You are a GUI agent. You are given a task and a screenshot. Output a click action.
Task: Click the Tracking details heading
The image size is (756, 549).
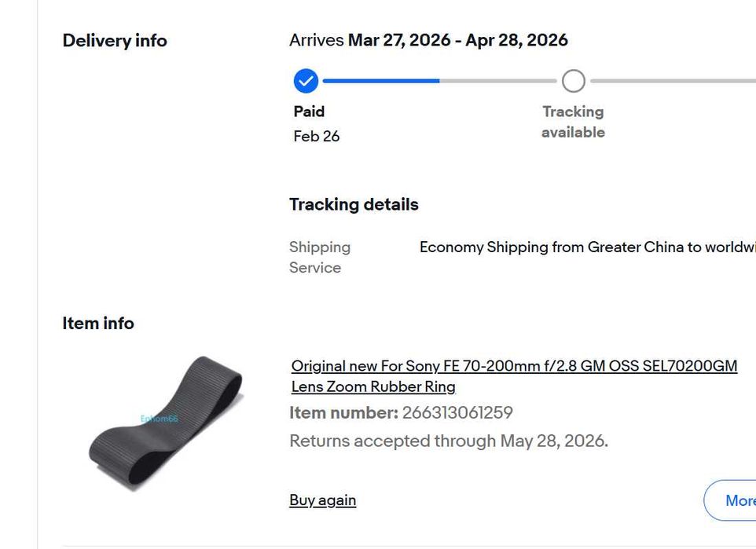pos(354,204)
